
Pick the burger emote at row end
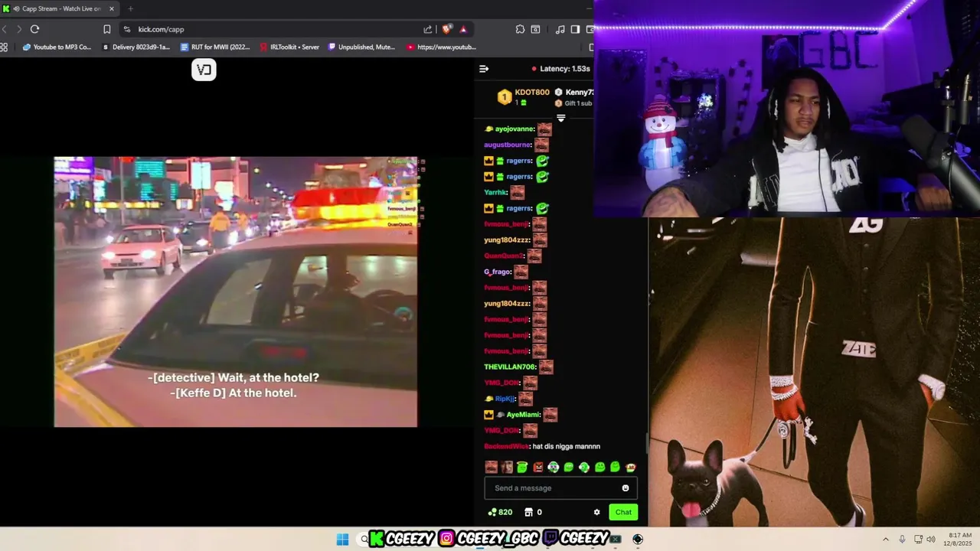(x=630, y=467)
